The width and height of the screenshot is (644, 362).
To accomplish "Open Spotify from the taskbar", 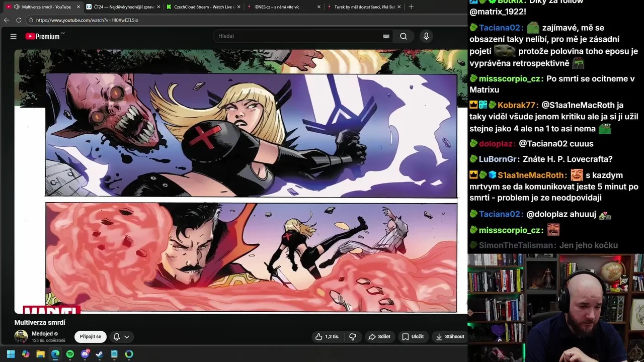I will tap(70, 354).
